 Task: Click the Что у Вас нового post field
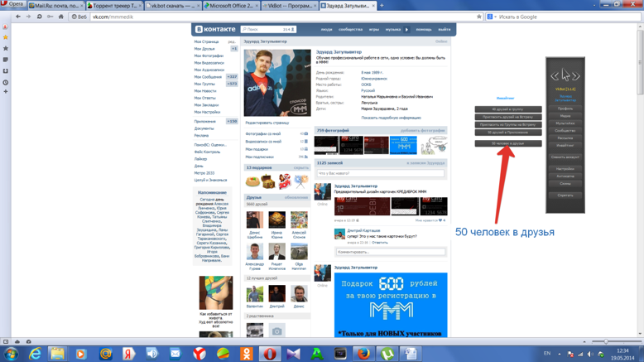pos(380,173)
